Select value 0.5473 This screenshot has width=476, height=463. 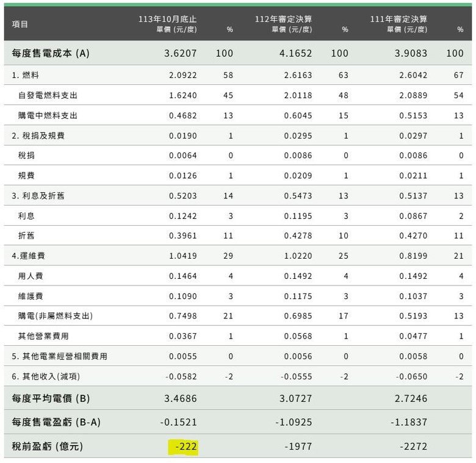coord(298,196)
